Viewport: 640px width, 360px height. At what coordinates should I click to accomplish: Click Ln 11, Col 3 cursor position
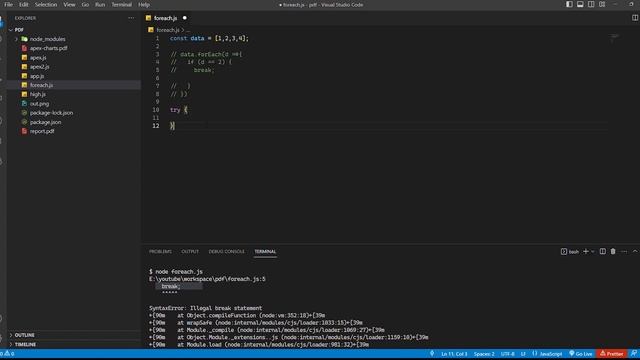click(454, 353)
